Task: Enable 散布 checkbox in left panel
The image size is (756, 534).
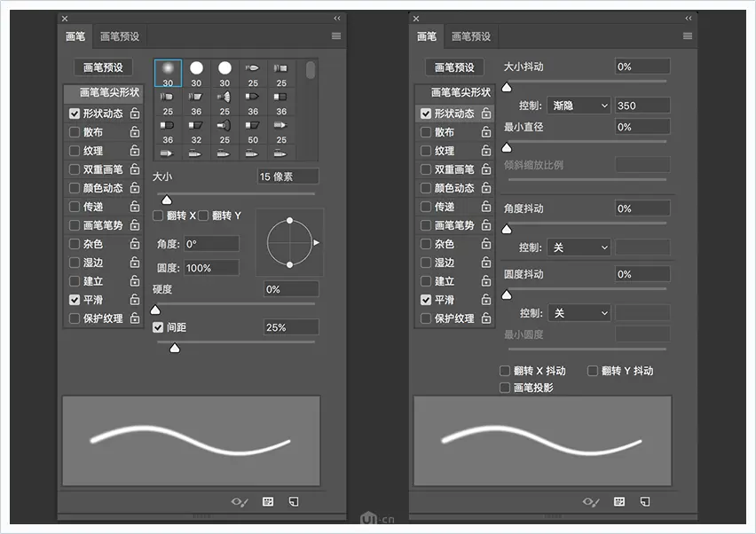Action: (75, 132)
